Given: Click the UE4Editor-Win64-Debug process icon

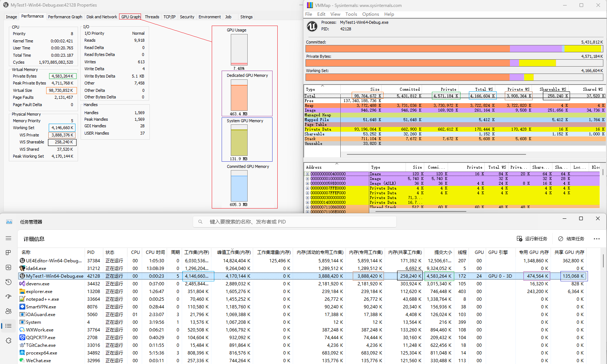Looking at the screenshot, I should pyautogui.click(x=22, y=260).
